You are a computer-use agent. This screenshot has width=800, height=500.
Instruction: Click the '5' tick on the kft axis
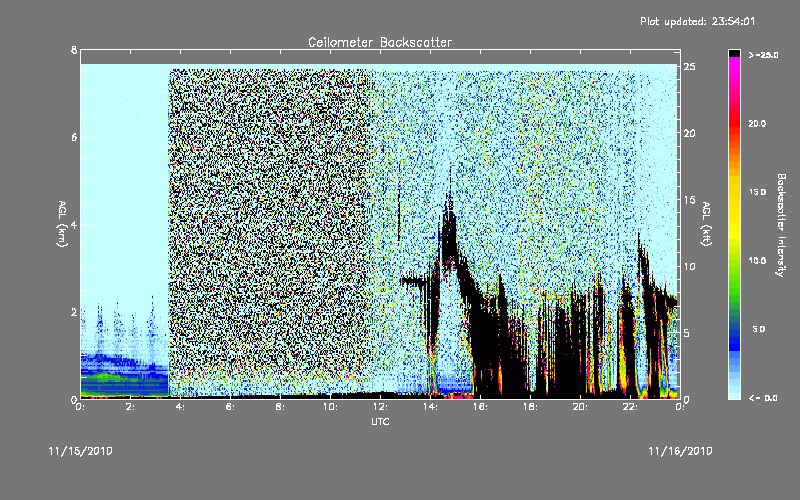point(687,333)
